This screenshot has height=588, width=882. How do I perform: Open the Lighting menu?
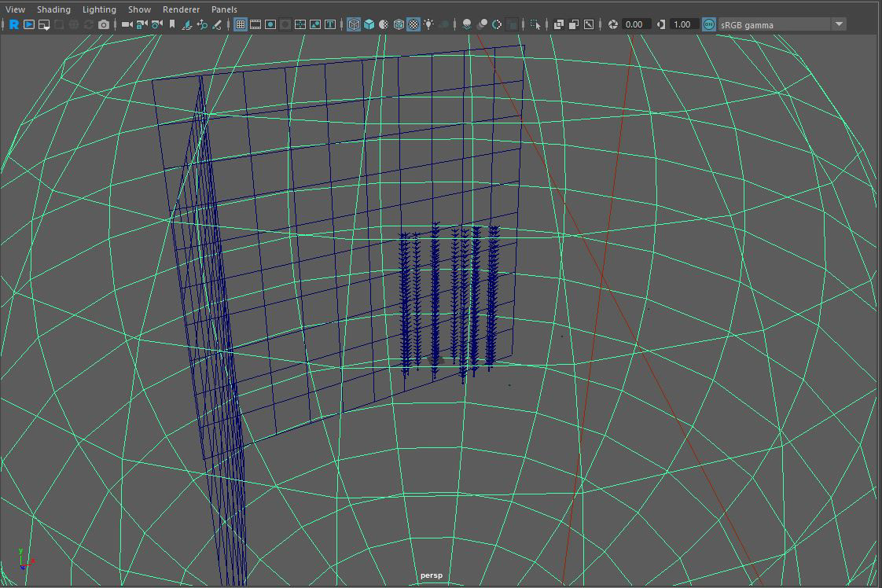(99, 9)
